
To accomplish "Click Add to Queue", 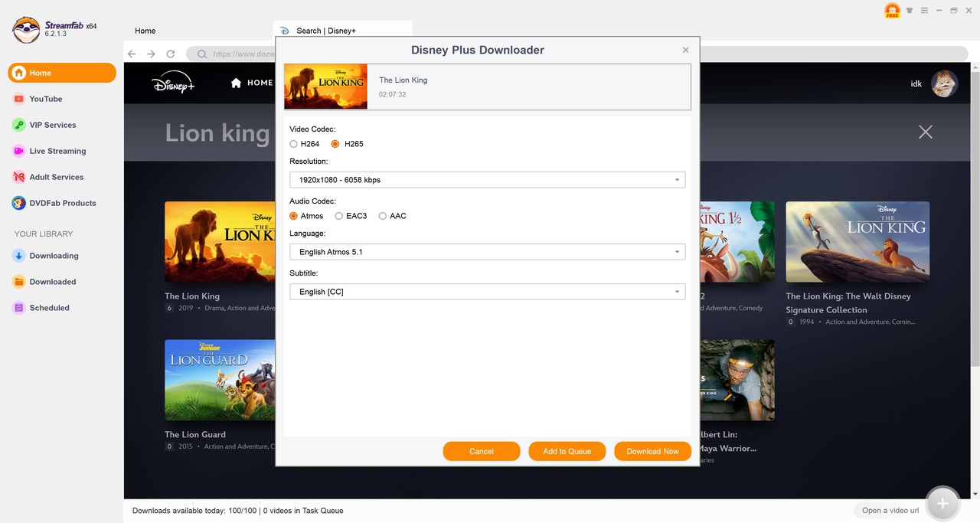I will [x=567, y=451].
